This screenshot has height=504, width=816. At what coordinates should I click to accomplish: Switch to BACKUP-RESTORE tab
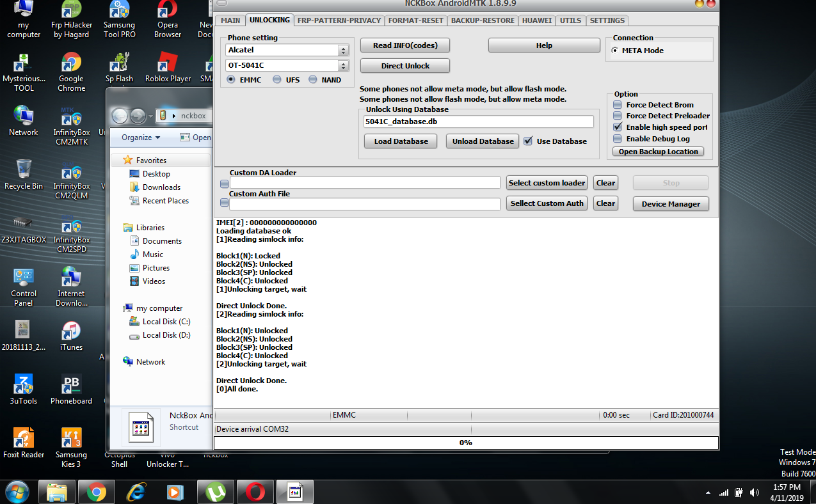click(483, 20)
